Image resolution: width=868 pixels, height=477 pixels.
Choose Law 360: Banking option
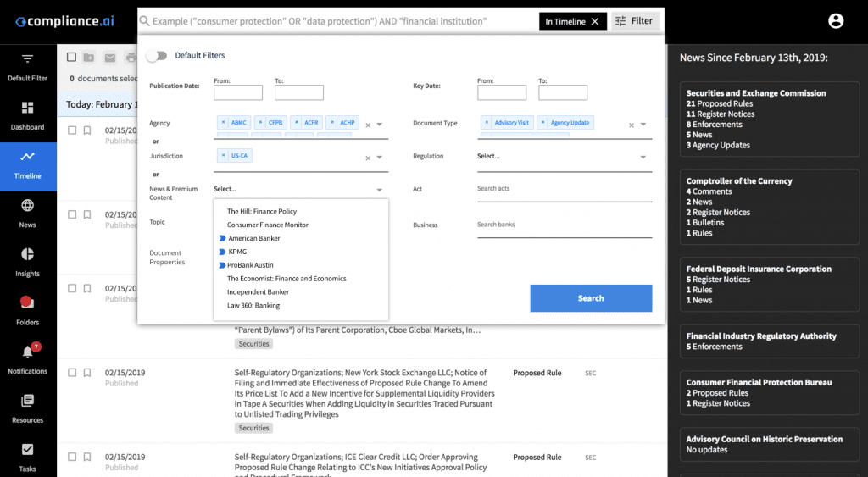coord(253,306)
